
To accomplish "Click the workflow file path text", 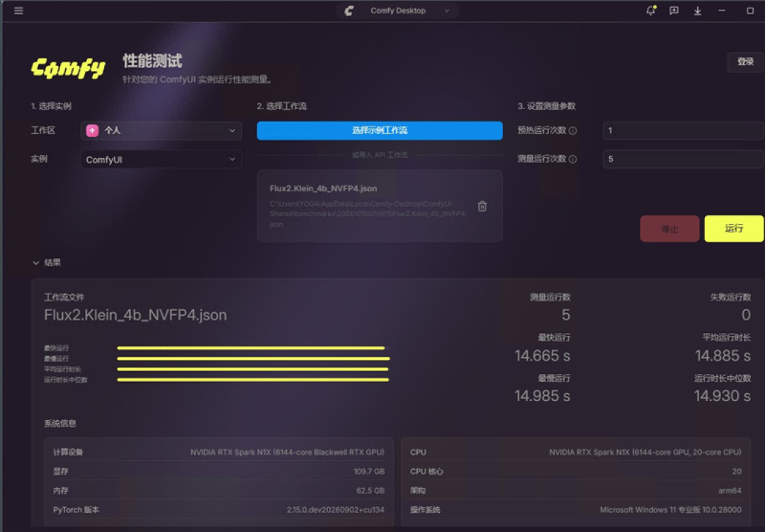I will coord(368,214).
